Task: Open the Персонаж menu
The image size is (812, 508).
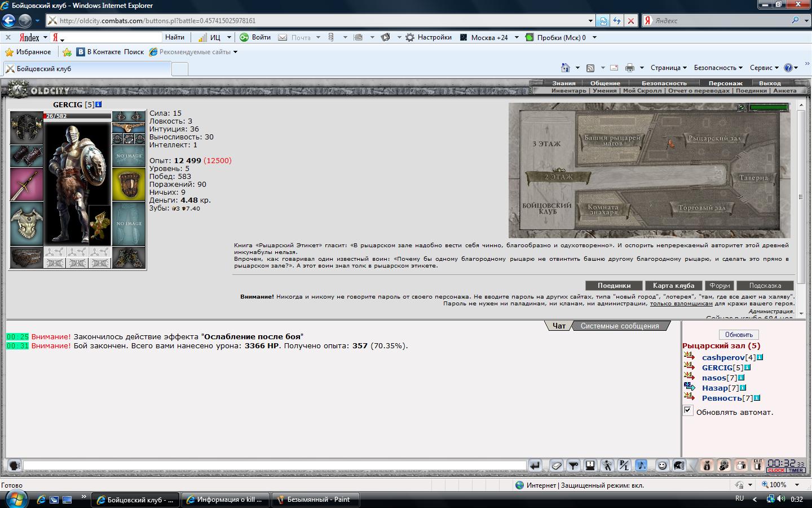Action: point(726,83)
